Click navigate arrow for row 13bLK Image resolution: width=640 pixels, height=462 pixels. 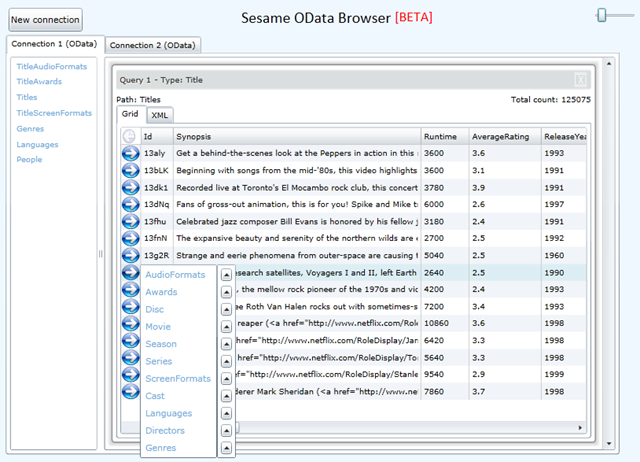tap(131, 170)
